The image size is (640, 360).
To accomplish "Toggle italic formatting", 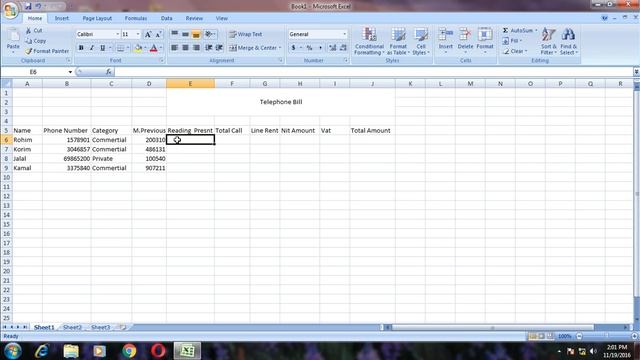I will (91, 48).
